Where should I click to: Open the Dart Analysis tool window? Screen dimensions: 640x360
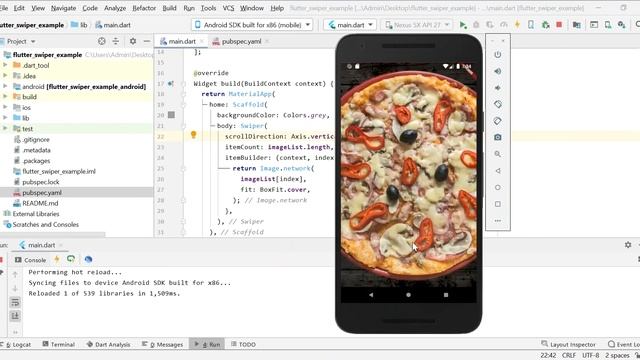tap(108, 344)
